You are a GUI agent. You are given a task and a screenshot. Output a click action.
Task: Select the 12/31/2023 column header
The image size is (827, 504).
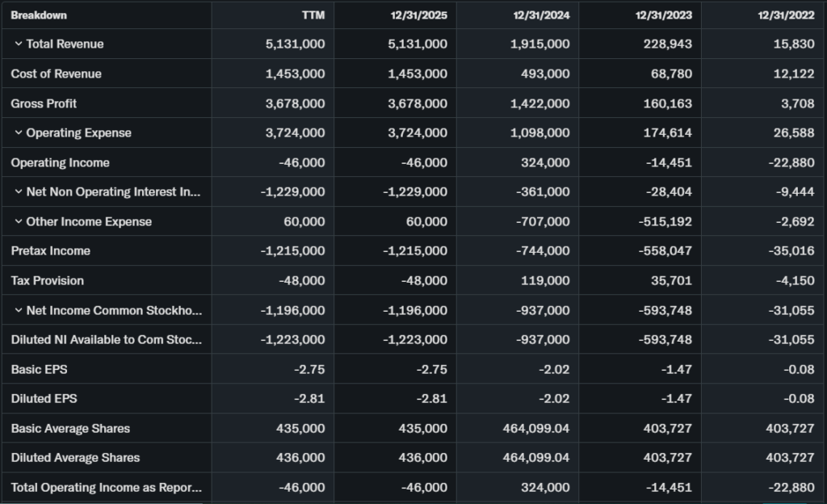[664, 15]
